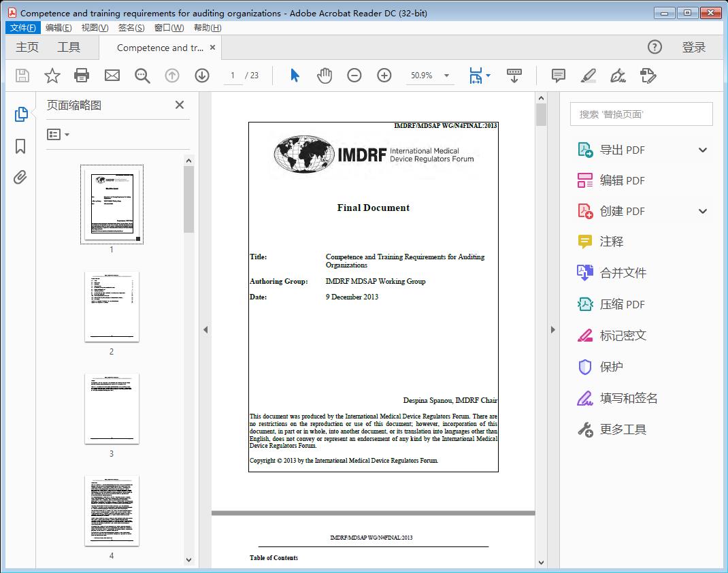The width and height of the screenshot is (728, 573).
Task: Open the 保护 protect tool
Action: pos(600,367)
